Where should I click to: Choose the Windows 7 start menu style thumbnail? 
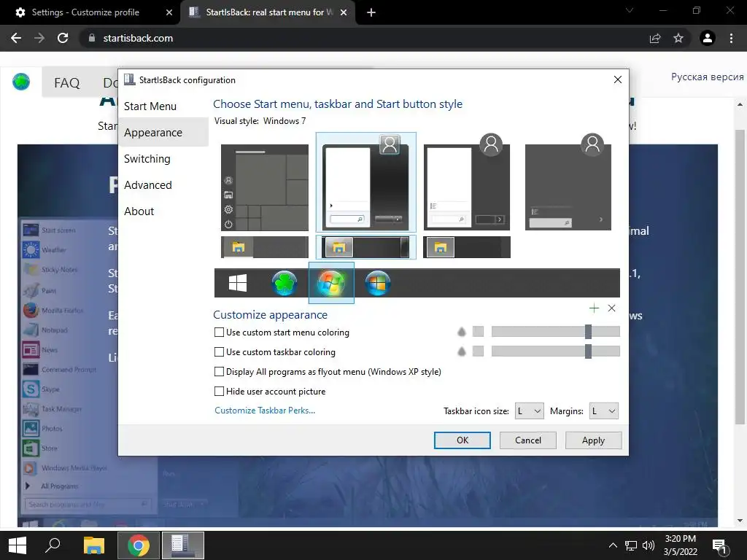click(x=366, y=182)
